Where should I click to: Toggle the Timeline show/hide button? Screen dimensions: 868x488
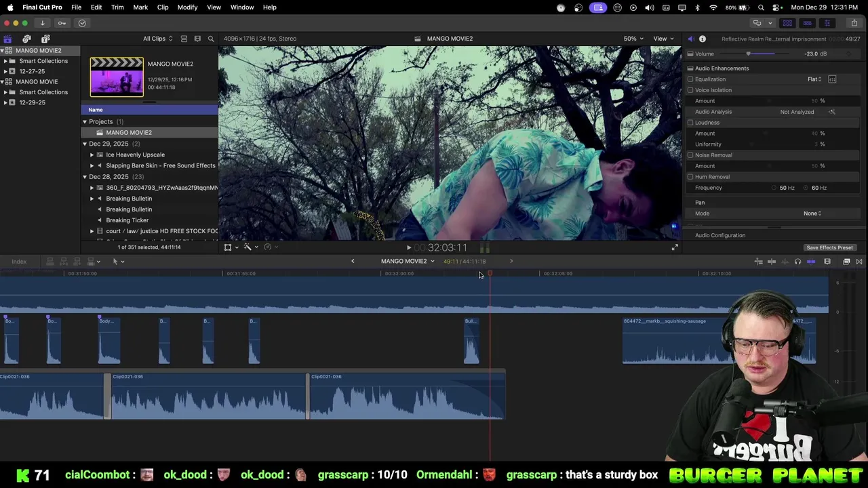click(807, 23)
